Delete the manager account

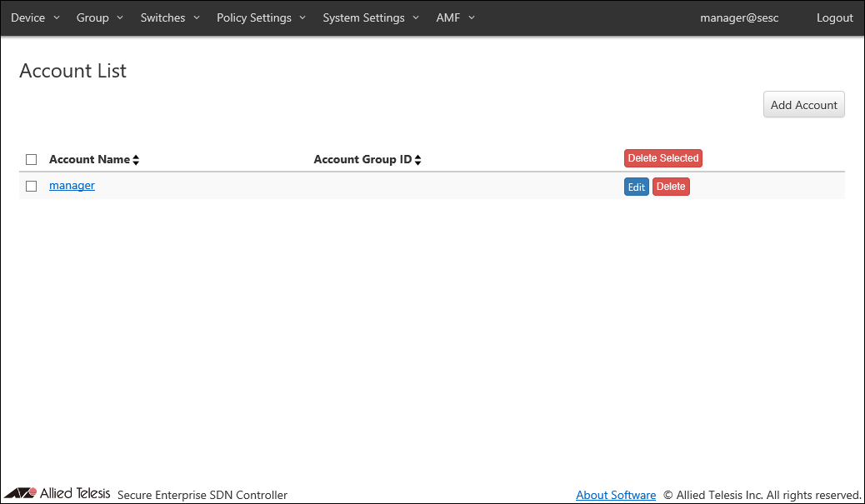click(x=671, y=187)
